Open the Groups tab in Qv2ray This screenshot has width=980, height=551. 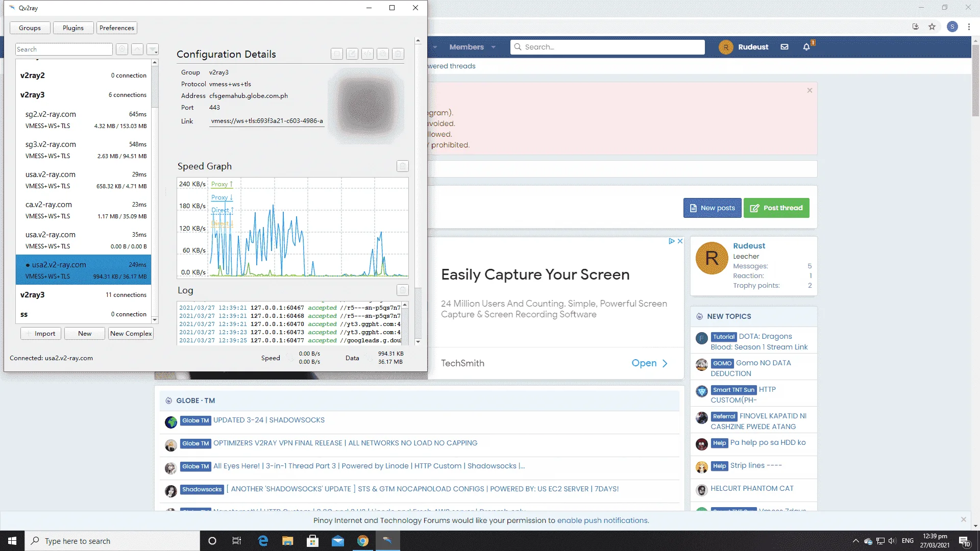30,28
